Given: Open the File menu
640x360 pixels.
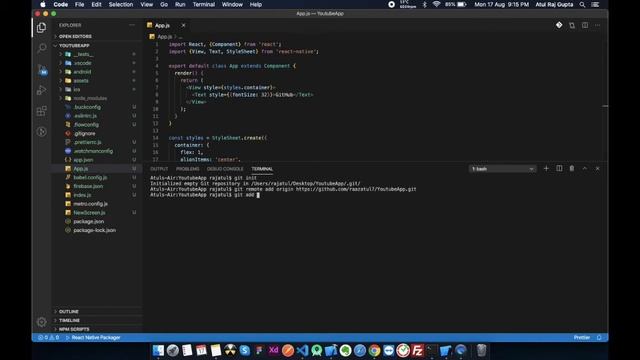Looking at the screenshot, I should click(80, 4).
